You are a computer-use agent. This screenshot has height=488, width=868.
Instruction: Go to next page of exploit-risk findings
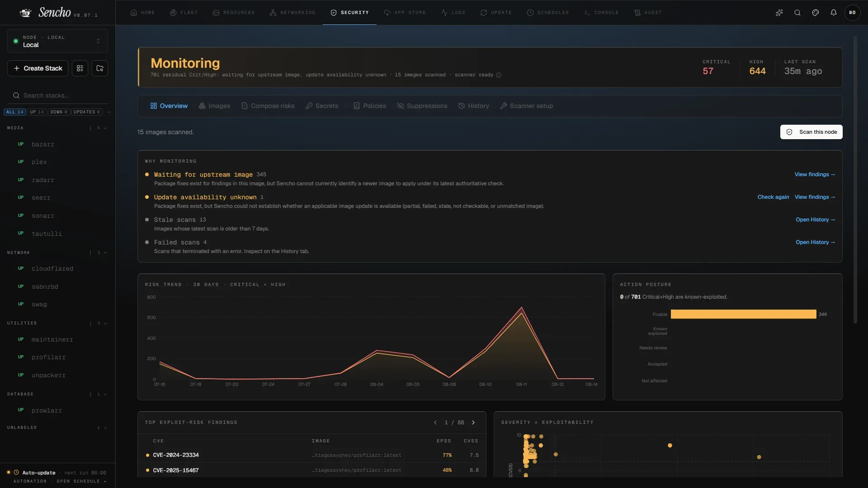473,422
